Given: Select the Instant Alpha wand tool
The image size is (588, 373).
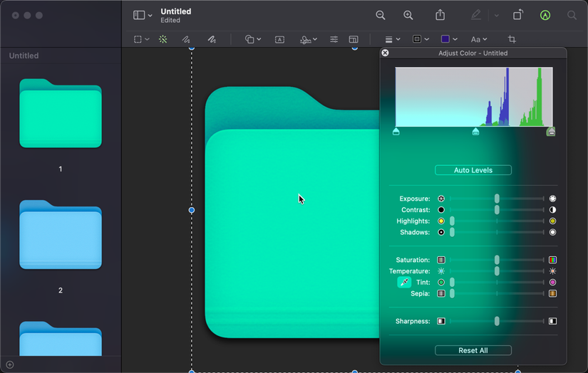Looking at the screenshot, I should point(163,39).
